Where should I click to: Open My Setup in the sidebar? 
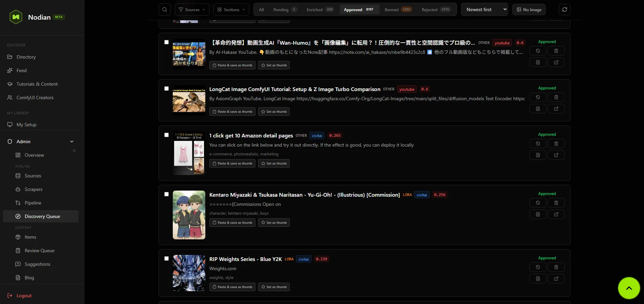(42, 125)
